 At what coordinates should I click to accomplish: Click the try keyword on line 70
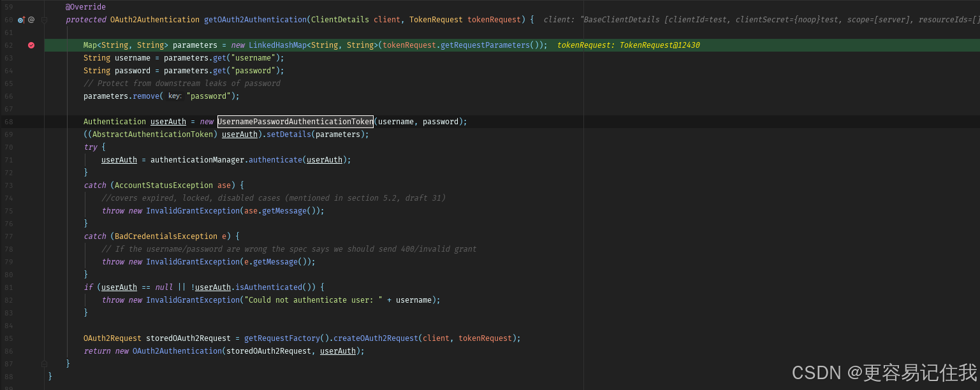[x=90, y=147]
